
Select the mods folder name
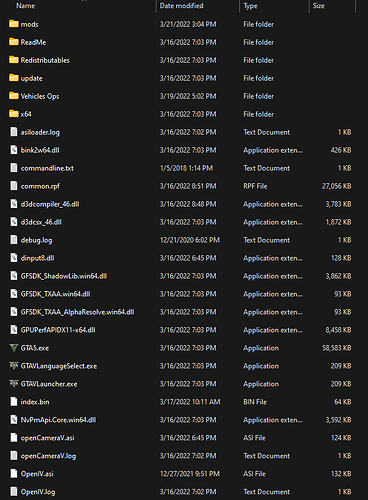pyautogui.click(x=29, y=24)
